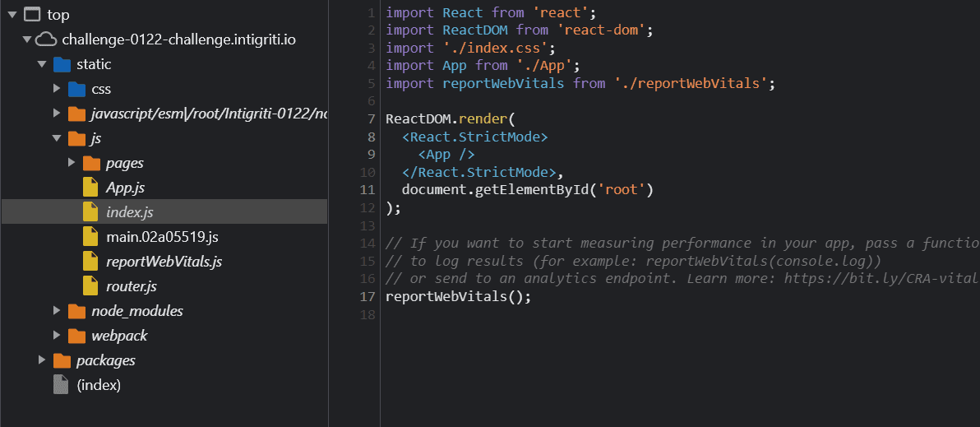This screenshot has height=427, width=980.
Task: Click the window frame icon next to top
Action: pyautogui.click(x=31, y=15)
